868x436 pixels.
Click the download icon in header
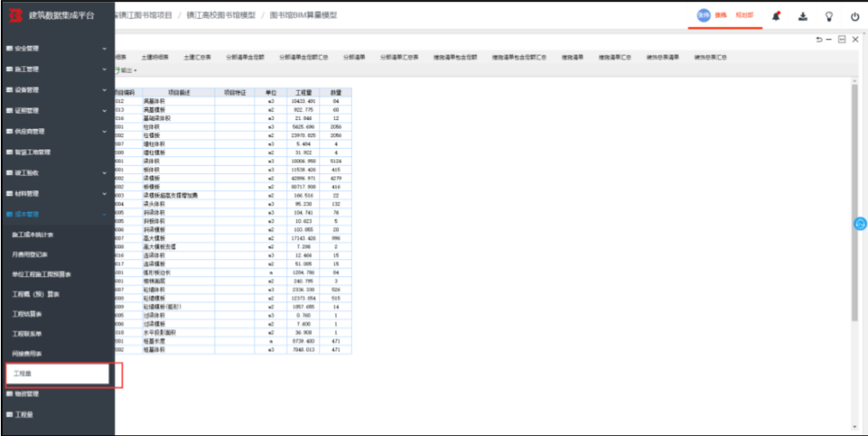point(803,16)
